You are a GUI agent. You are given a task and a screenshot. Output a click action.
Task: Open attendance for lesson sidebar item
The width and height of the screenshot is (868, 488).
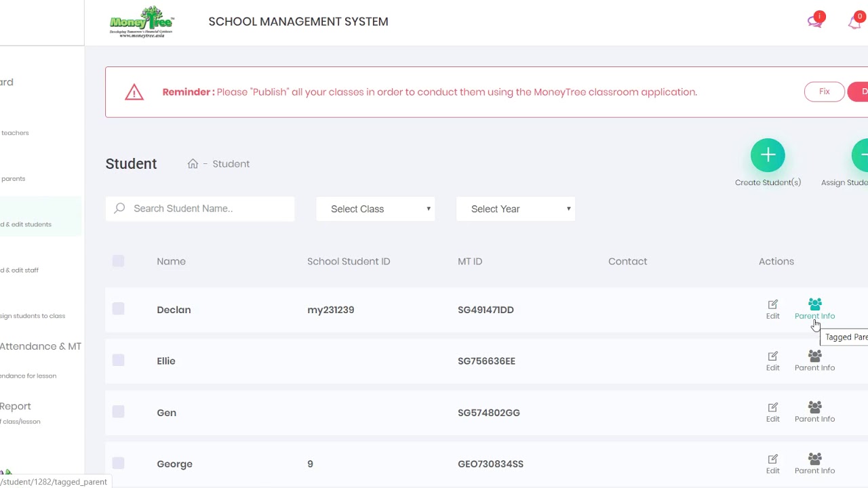point(28,375)
